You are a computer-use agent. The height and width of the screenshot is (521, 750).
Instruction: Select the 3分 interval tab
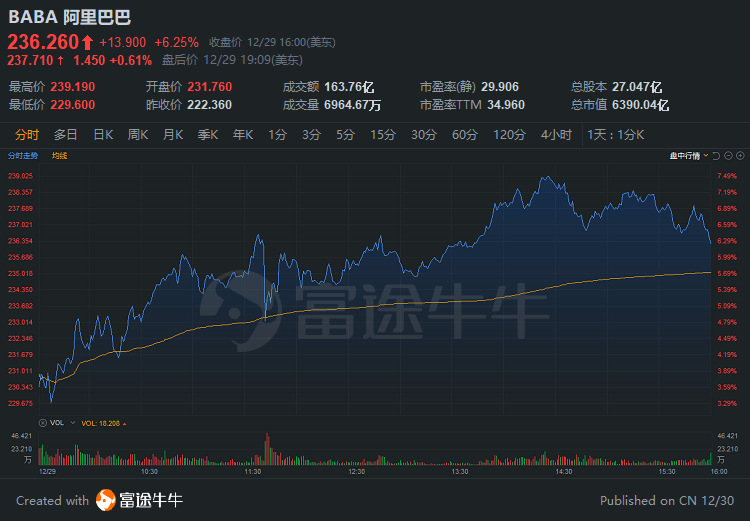(x=311, y=135)
